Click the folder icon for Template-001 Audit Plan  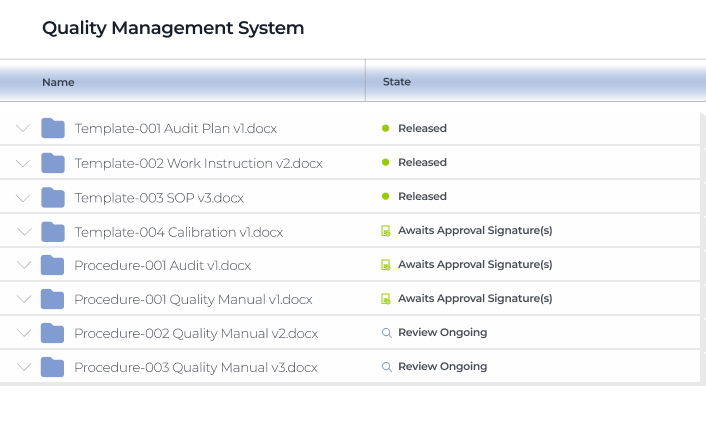click(x=53, y=128)
